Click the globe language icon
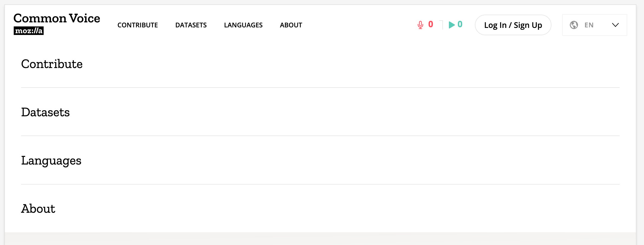 (574, 25)
